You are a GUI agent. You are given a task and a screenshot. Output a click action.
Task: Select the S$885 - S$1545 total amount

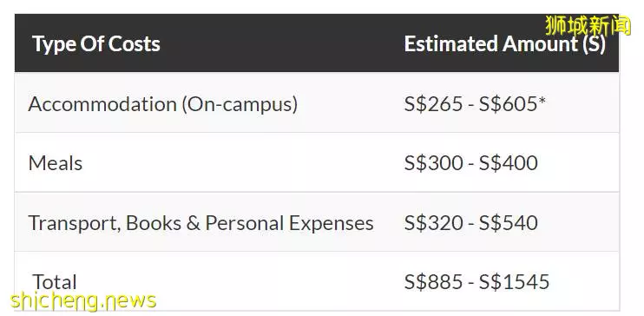(x=476, y=282)
